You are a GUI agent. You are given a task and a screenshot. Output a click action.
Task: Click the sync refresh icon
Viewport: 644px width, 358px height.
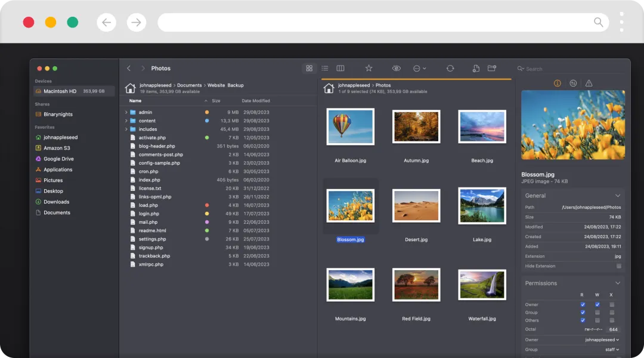[450, 68]
